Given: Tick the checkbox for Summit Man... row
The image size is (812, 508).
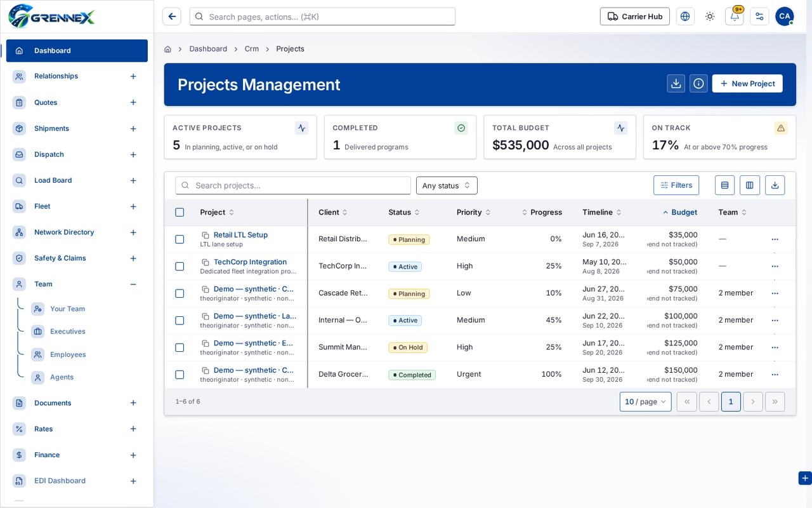Looking at the screenshot, I should pos(180,347).
